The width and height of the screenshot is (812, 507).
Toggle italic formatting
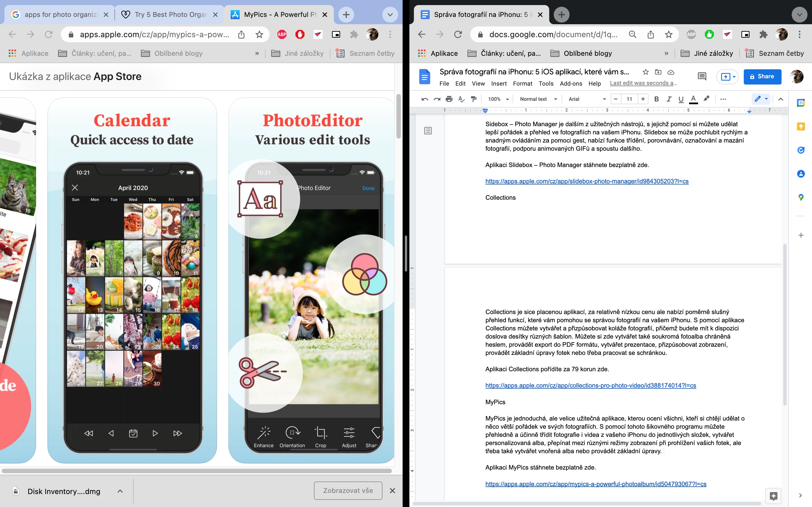(x=669, y=99)
